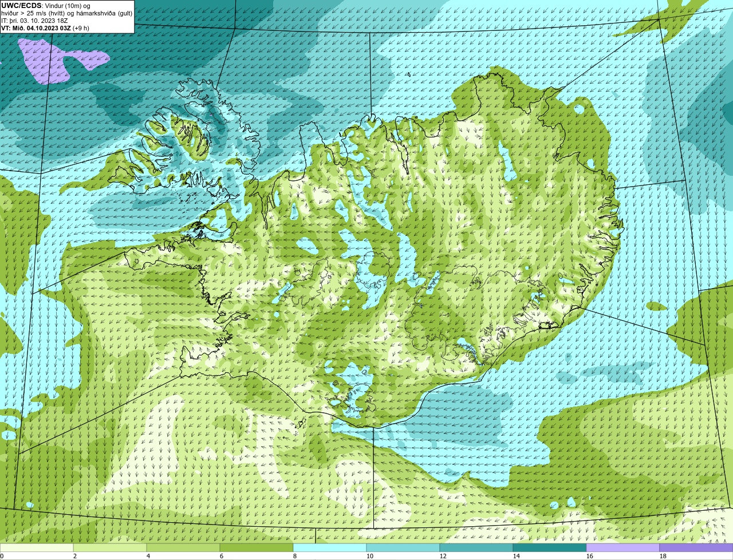Image resolution: width=733 pixels, height=560 pixels.
Task: Click the teal 12–14 m/s legend swatch
Action: 476,548
